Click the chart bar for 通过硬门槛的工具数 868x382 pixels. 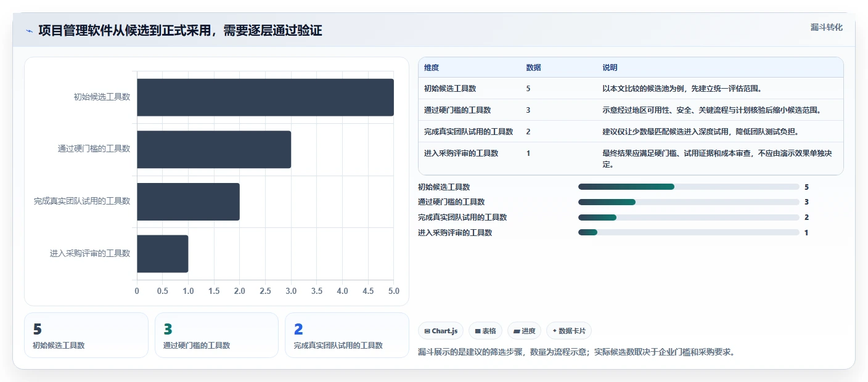(x=214, y=149)
